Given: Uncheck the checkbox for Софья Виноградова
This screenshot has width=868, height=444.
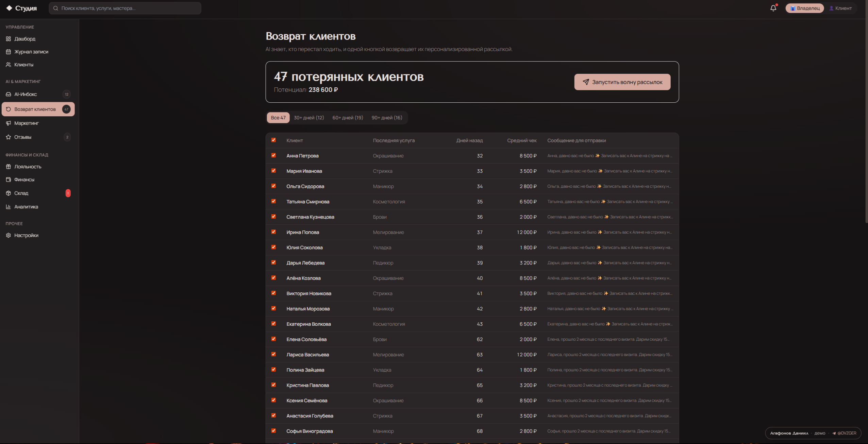Looking at the screenshot, I should click(x=273, y=431).
